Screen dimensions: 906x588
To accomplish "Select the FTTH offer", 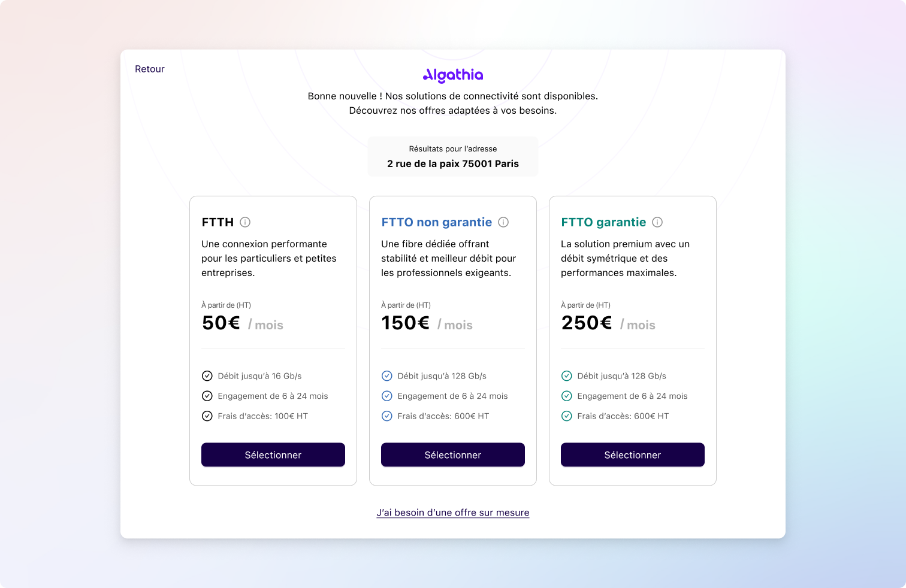I will [x=273, y=455].
